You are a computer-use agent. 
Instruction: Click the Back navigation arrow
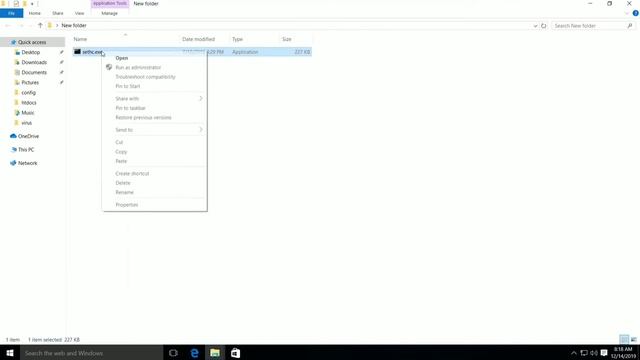pyautogui.click(x=8, y=25)
